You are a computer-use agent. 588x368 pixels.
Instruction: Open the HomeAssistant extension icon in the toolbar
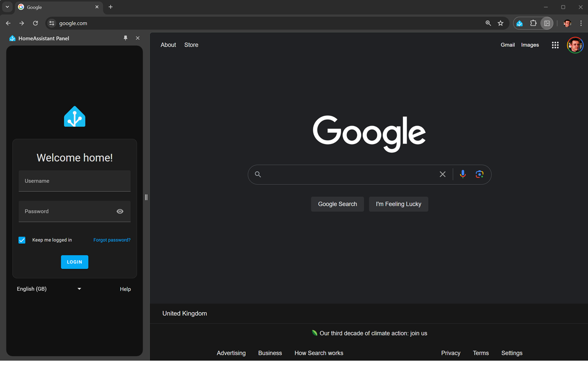(519, 23)
